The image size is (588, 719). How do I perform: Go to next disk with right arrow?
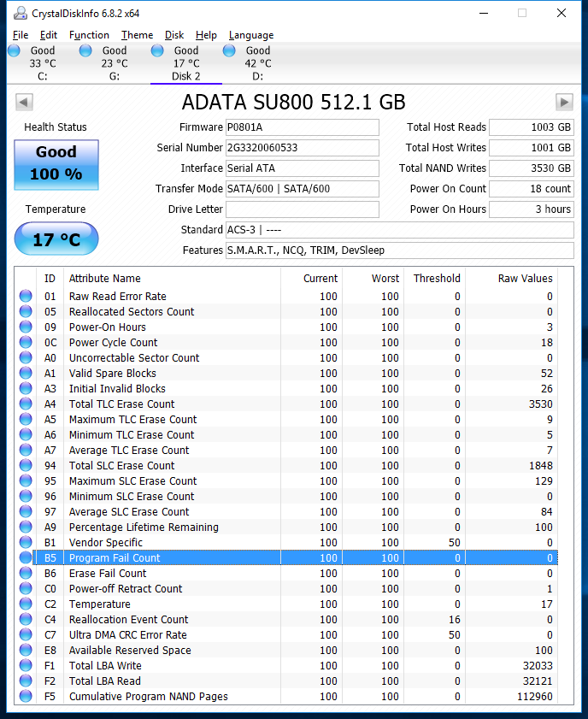(564, 103)
